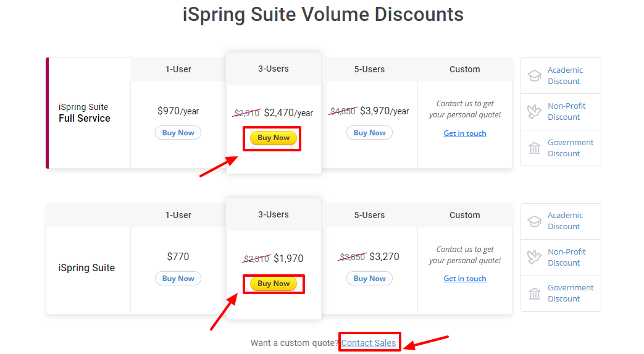Image resolution: width=644 pixels, height=354 pixels.
Task: Select the 3-Users column header in Full Service table
Action: (274, 69)
